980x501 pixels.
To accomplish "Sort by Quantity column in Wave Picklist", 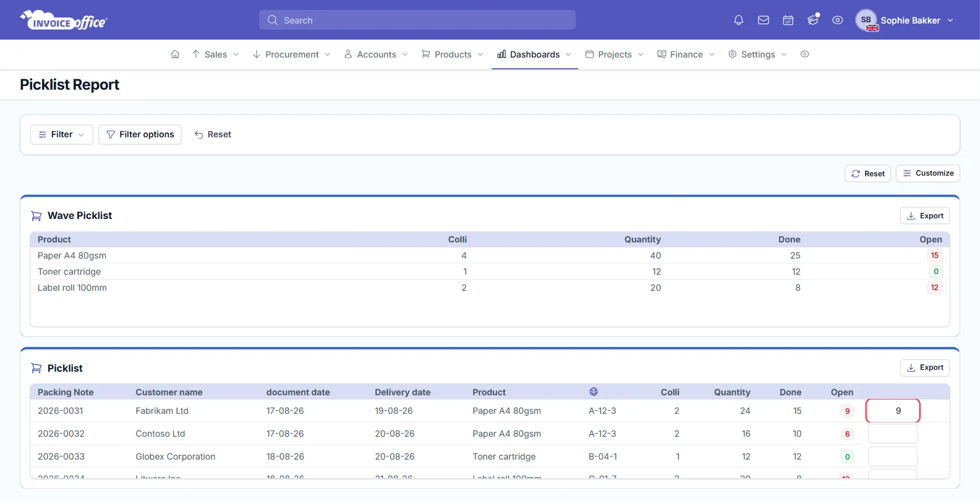I will tap(642, 239).
